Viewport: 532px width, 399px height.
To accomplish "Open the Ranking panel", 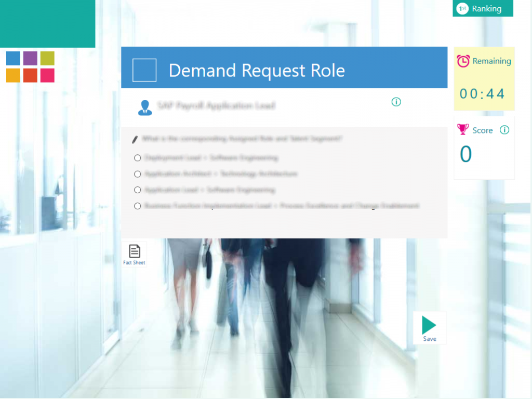I will pos(487,8).
